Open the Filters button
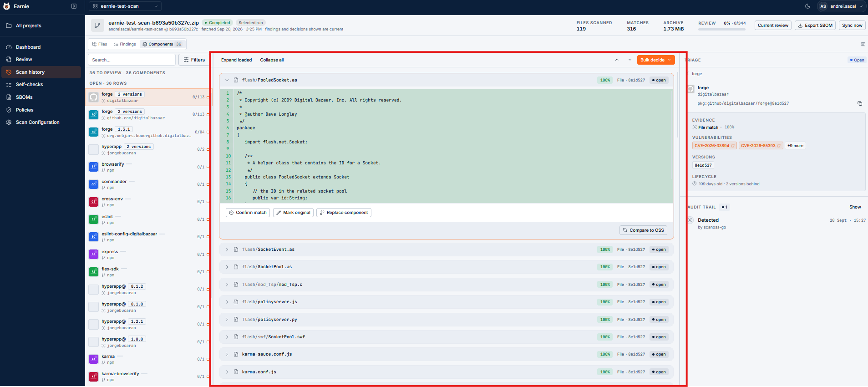The image size is (868, 387). click(194, 60)
